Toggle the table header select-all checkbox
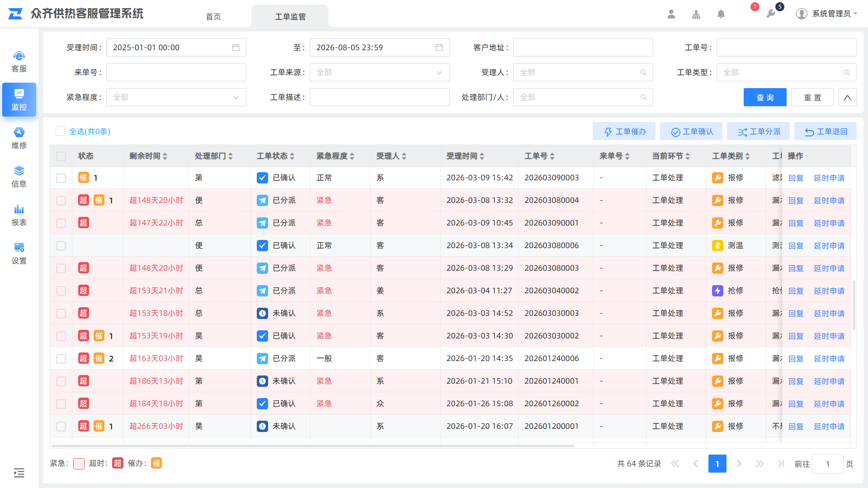The width and height of the screenshot is (868, 488). tap(61, 156)
